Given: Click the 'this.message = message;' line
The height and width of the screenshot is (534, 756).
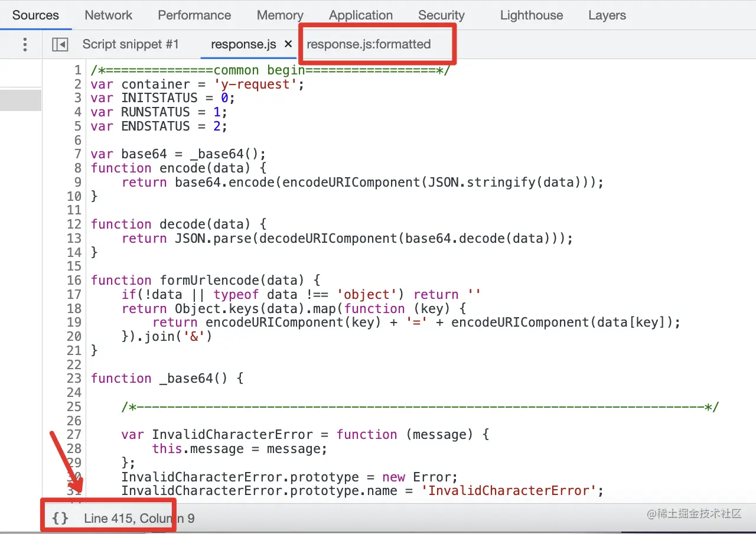Looking at the screenshot, I should 239,449.
